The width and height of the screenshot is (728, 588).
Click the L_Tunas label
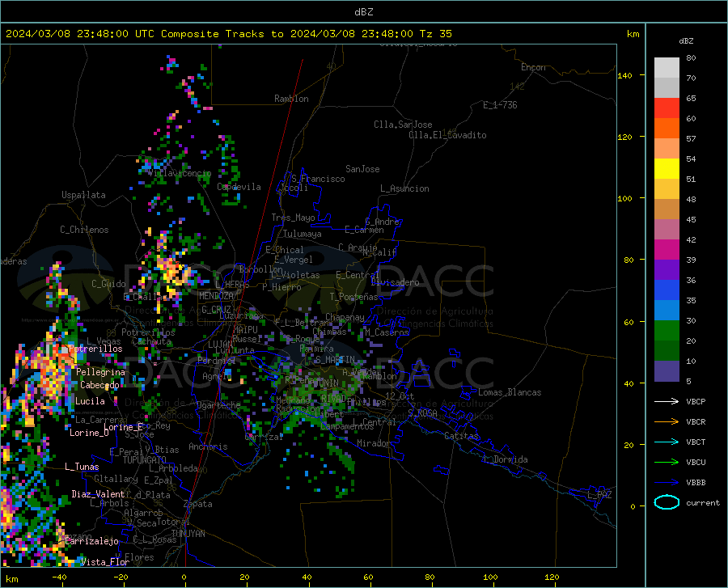click(x=82, y=467)
